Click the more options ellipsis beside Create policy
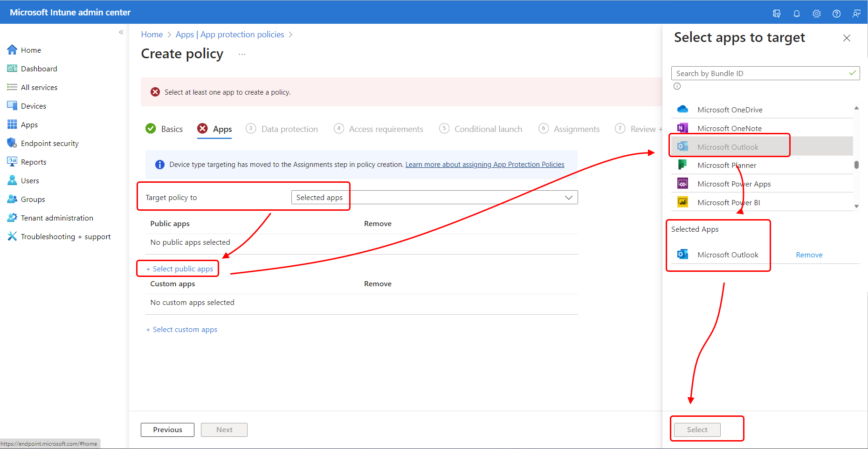The width and height of the screenshot is (868, 449). [242, 54]
